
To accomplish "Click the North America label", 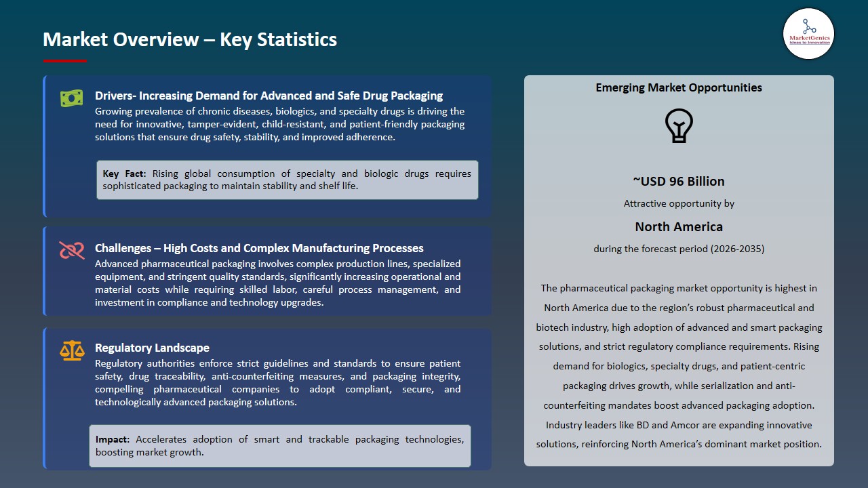I will (678, 226).
